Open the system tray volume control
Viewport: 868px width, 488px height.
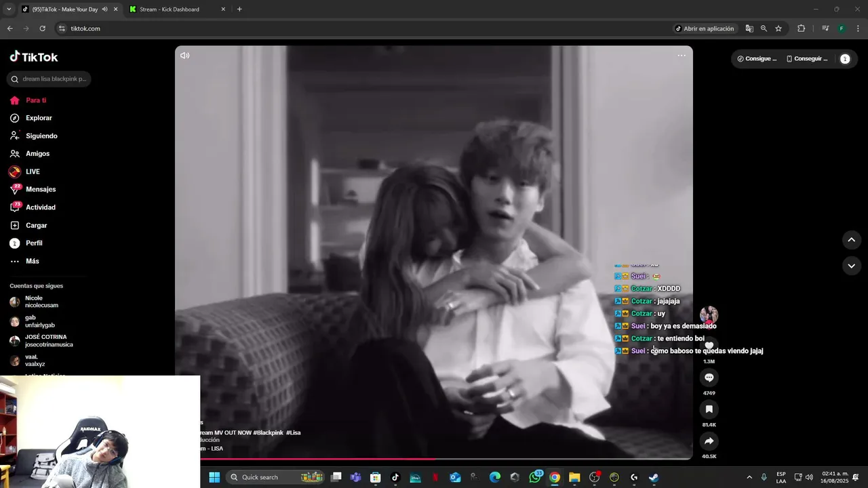point(809,477)
